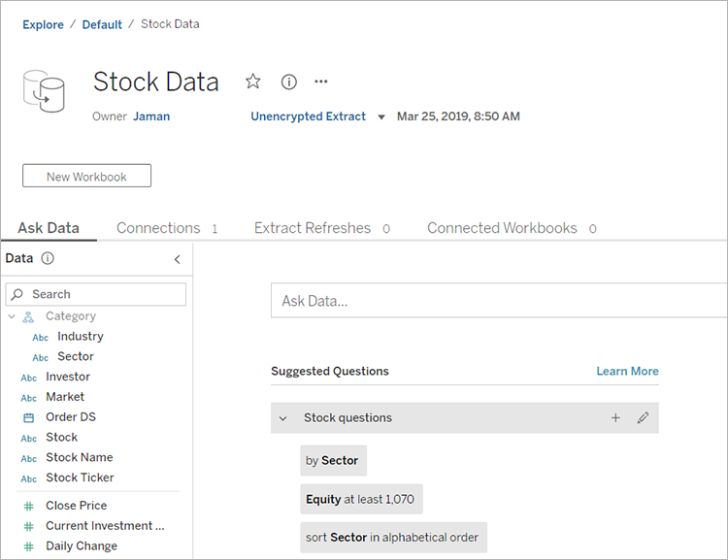Click 'Stock Data' in the breadcrumb
The image size is (728, 560).
[170, 24]
